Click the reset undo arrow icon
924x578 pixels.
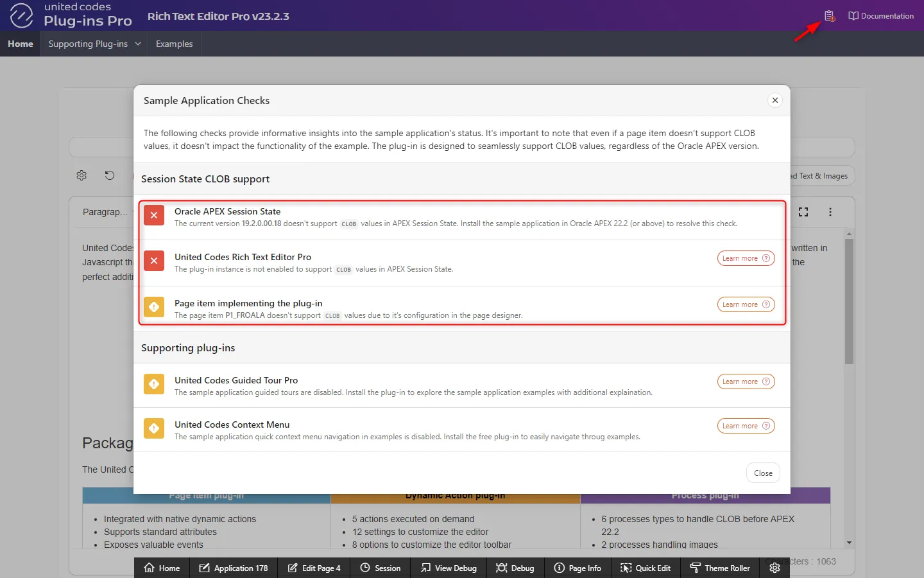110,175
